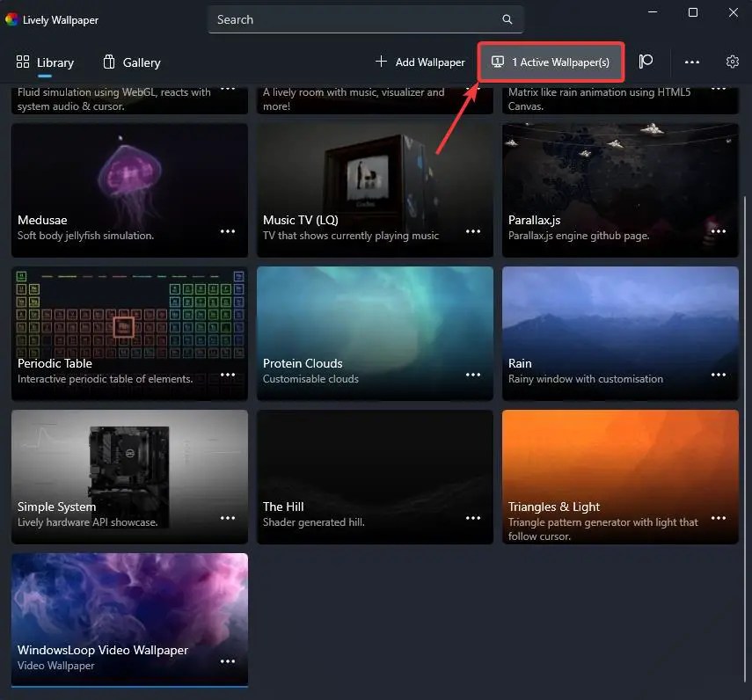Select the Rain wallpaper
Viewport: 752px width, 700px height.
(x=620, y=333)
